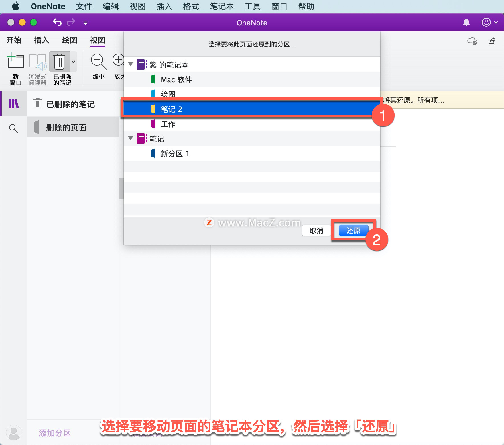The image size is (504, 445).
Task: Open the notifications bell
Action: tap(466, 22)
